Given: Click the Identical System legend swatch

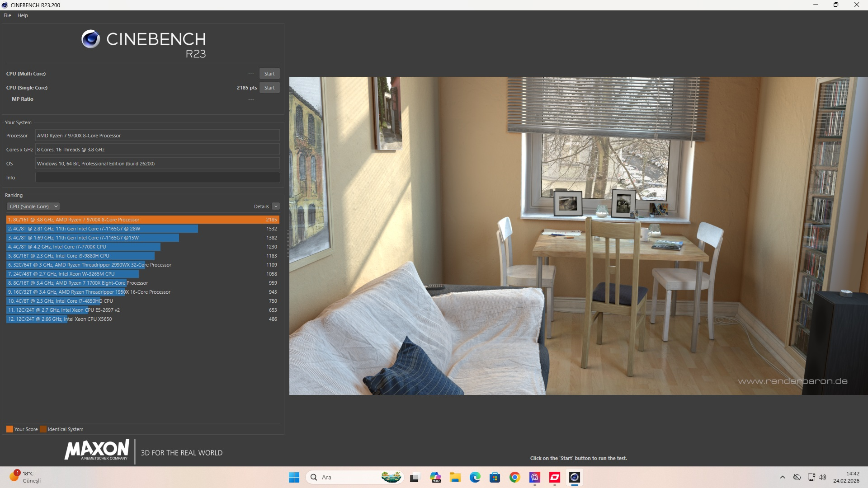Looking at the screenshot, I should (x=43, y=429).
